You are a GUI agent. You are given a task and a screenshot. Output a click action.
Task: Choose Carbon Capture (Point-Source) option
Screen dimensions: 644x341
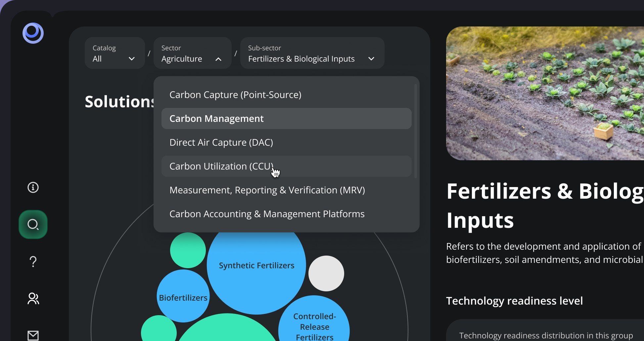[286, 95]
